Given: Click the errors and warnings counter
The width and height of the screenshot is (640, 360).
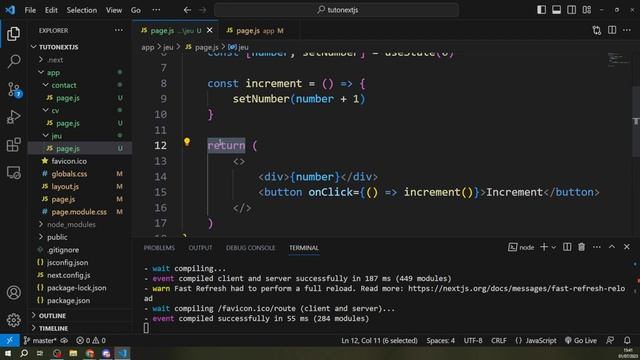Looking at the screenshot, I should tap(91, 340).
